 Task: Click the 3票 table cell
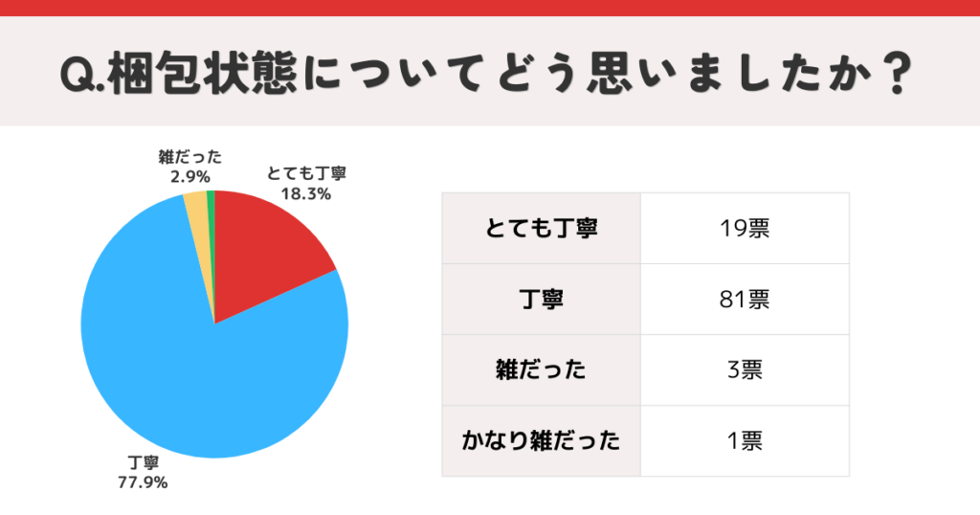(x=744, y=370)
